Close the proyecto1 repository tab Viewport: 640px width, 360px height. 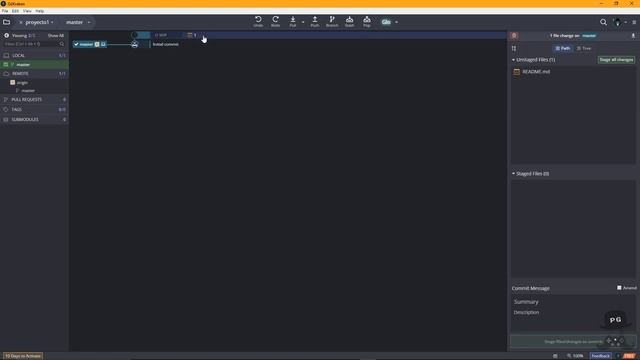coord(21,22)
